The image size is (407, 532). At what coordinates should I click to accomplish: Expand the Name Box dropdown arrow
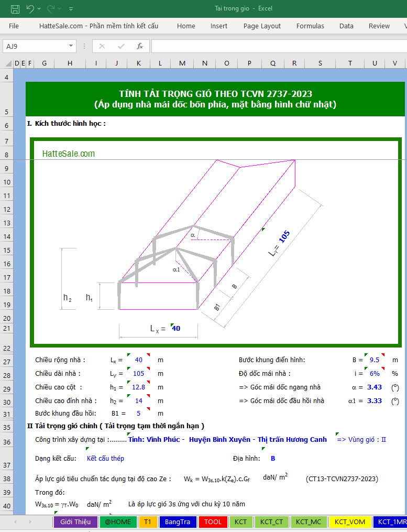[71, 46]
